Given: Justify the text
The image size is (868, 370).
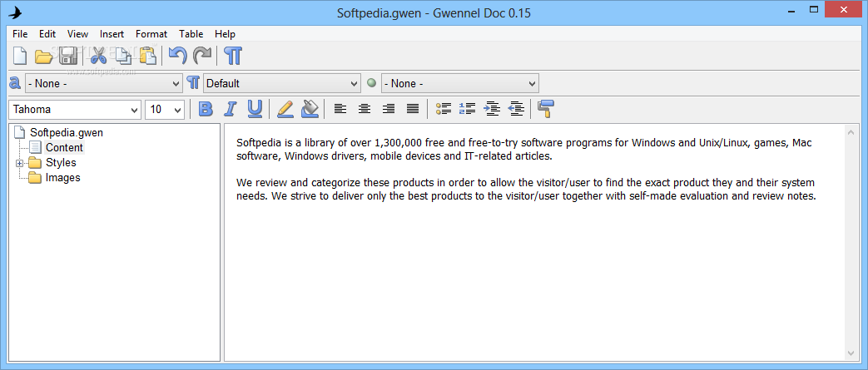Looking at the screenshot, I should [x=413, y=109].
